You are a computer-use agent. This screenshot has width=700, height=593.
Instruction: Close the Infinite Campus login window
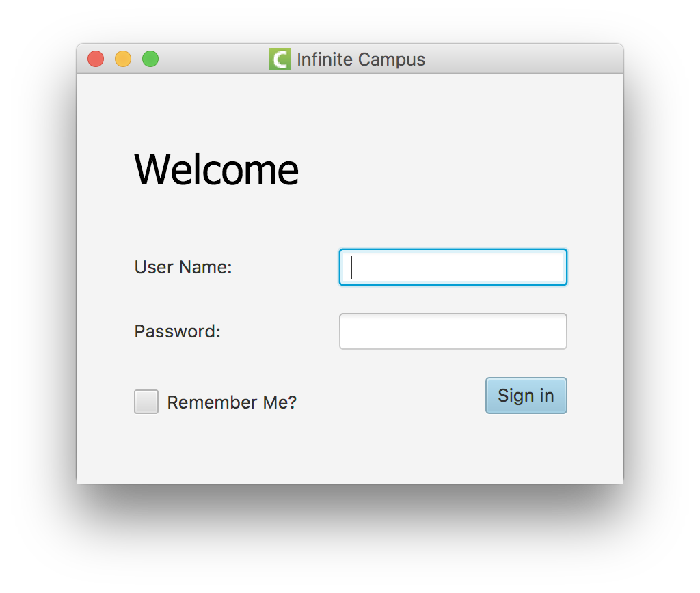(96, 59)
